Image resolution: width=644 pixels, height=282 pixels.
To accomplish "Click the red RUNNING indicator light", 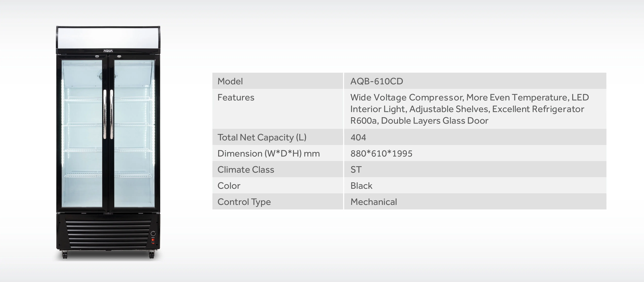I will pyautogui.click(x=153, y=240).
